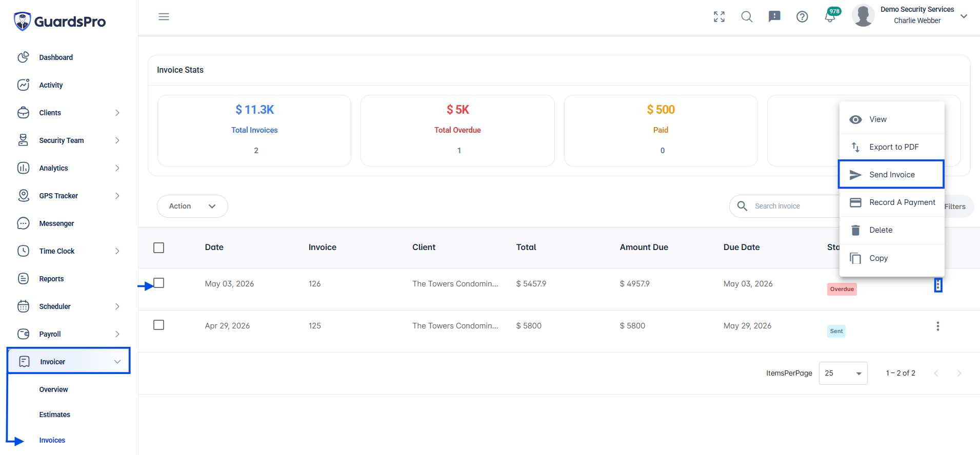
Task: Click the Search invoice field
Action: pos(785,206)
